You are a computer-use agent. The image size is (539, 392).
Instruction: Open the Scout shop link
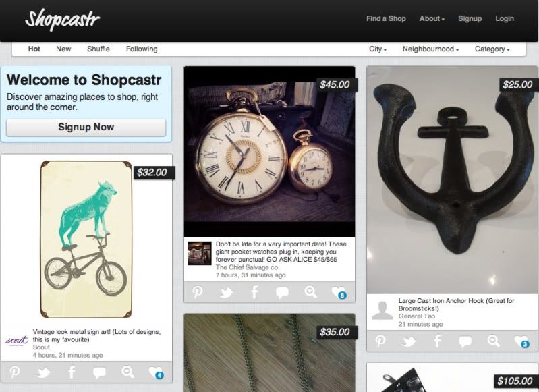pos(41,347)
